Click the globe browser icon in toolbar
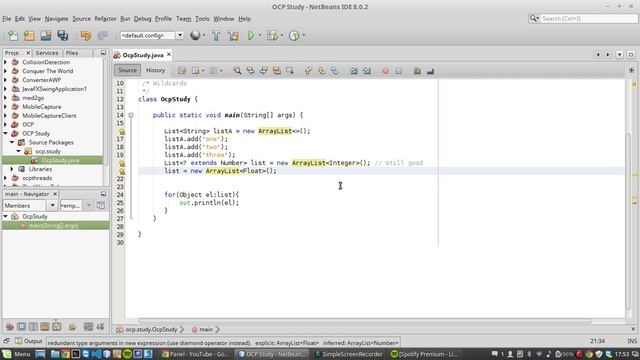 click(195, 36)
